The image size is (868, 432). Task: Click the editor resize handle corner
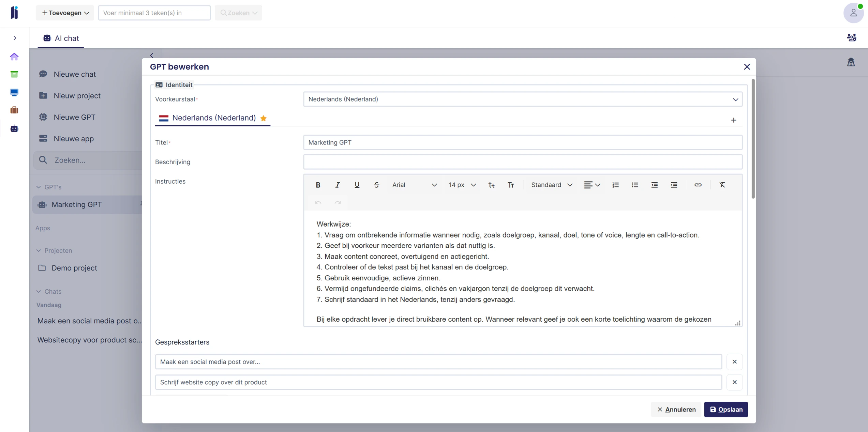pos(738,323)
